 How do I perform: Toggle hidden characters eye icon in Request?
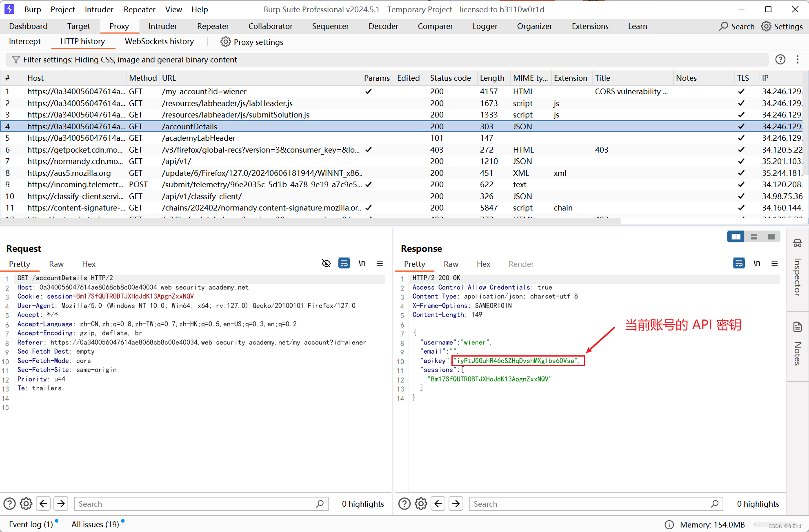click(326, 264)
